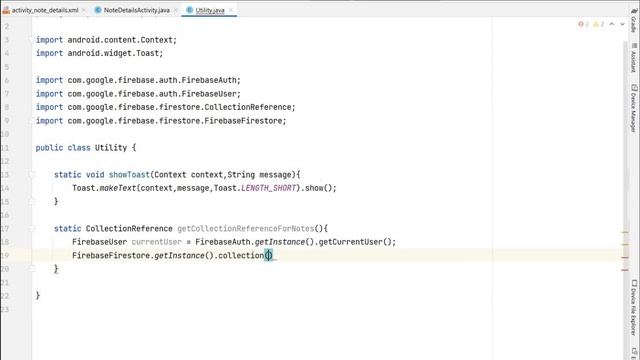The height and width of the screenshot is (360, 640).
Task: Collapse the showToast method fold marker
Action: (x=32, y=175)
